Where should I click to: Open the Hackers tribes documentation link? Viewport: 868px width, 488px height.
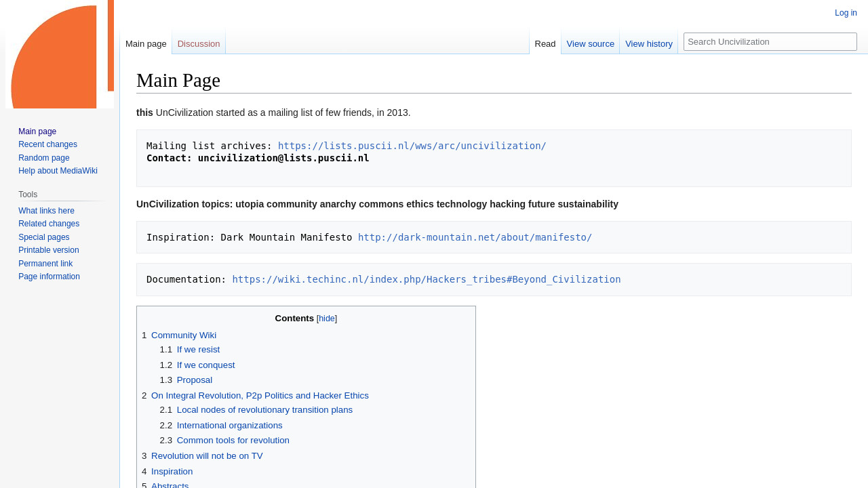pyautogui.click(x=426, y=279)
